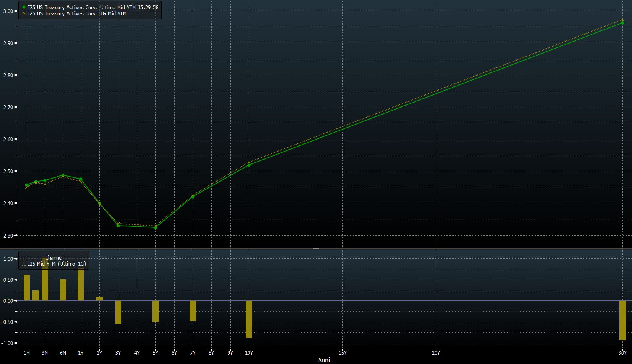This screenshot has height=364, width=632.
Task: Click the curve data point at 1M
Action: [27, 185]
